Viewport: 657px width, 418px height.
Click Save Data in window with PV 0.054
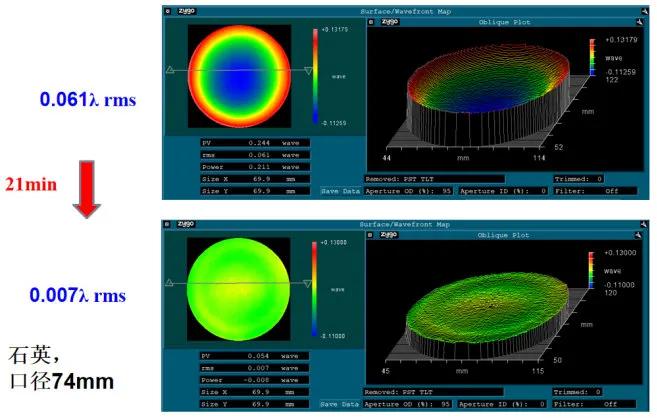pos(339,404)
